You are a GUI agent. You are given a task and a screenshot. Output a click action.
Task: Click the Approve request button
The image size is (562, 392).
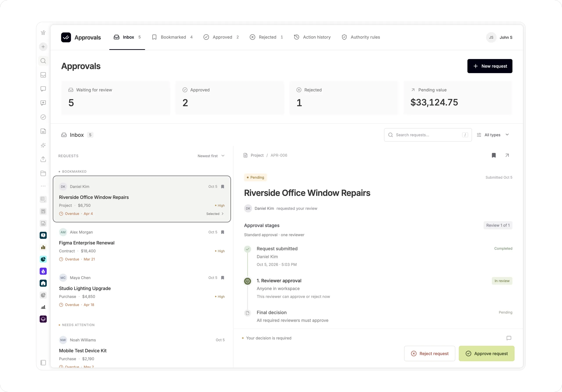[486, 354]
